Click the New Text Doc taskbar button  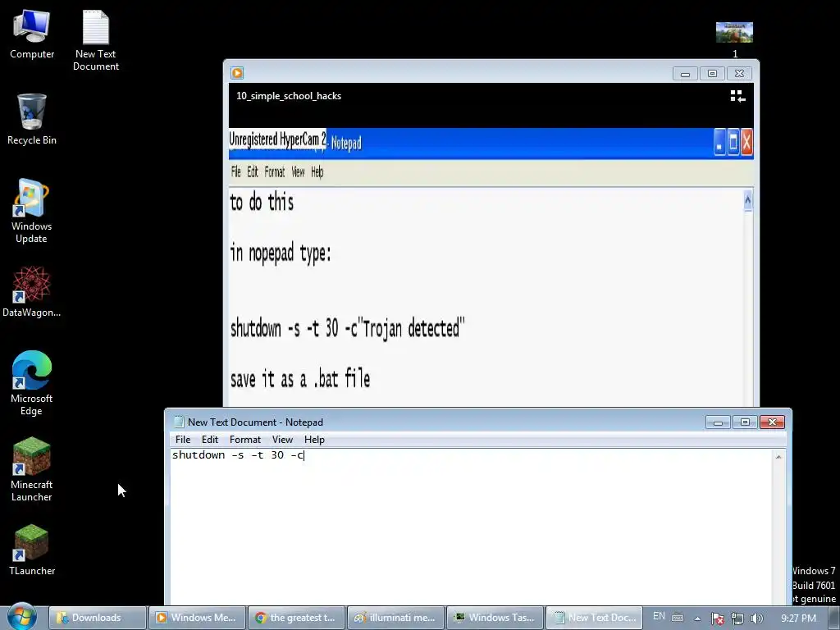(595, 618)
